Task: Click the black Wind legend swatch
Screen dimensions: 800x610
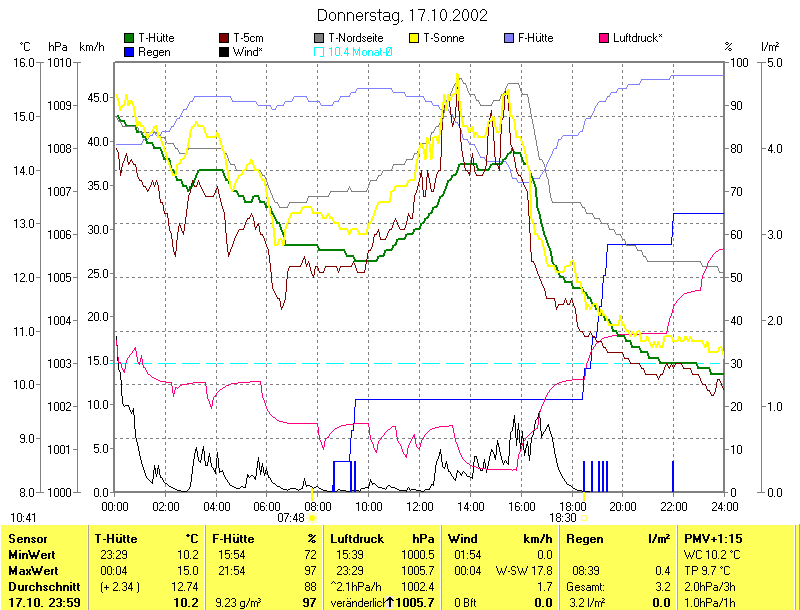Action: [x=224, y=51]
